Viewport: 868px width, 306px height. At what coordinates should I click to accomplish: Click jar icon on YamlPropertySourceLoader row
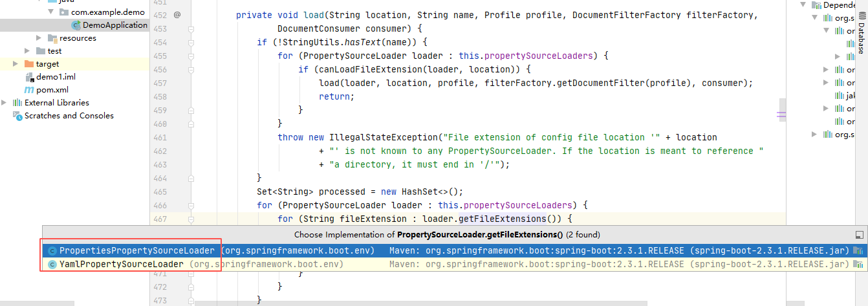(859, 264)
